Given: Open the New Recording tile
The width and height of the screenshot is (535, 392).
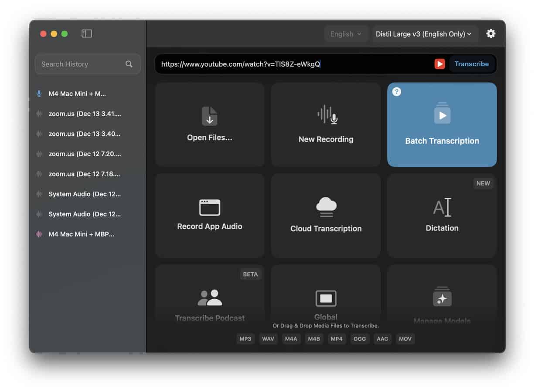Looking at the screenshot, I should tap(326, 125).
